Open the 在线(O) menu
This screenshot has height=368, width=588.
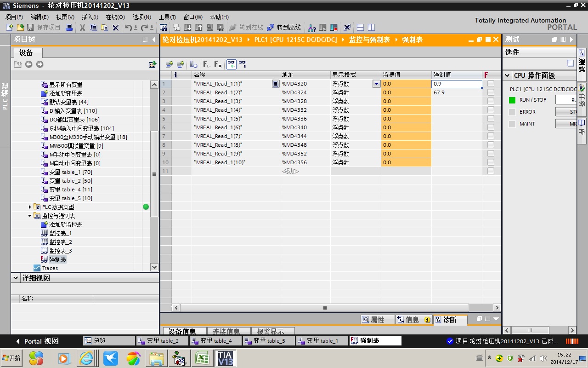coord(115,17)
